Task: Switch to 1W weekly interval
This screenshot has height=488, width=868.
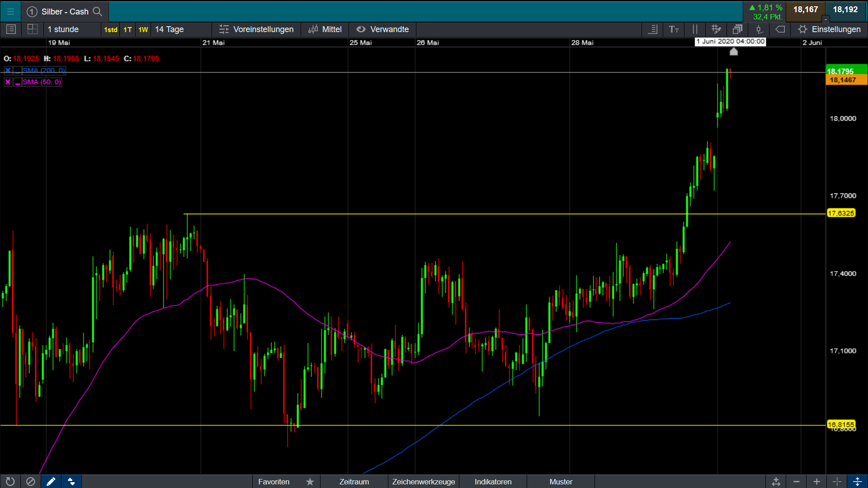Action: [x=143, y=30]
